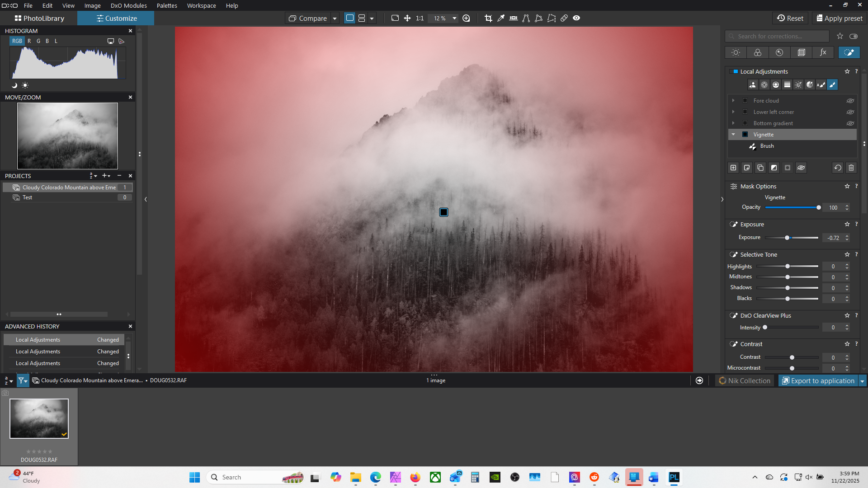The width and height of the screenshot is (868, 488).
Task: Select the Graduated Filter local adjustment tool
Action: click(787, 84)
